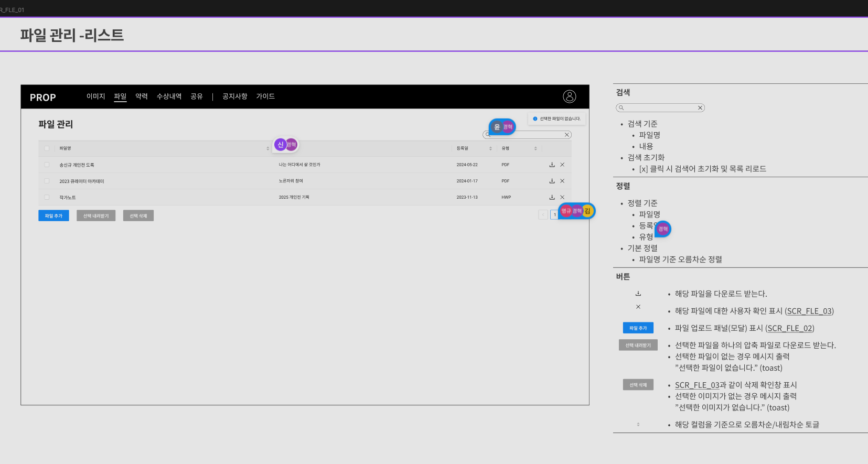The width and height of the screenshot is (868, 464).
Task: Click the 파일 관리 -리스트 page title
Action: click(72, 35)
